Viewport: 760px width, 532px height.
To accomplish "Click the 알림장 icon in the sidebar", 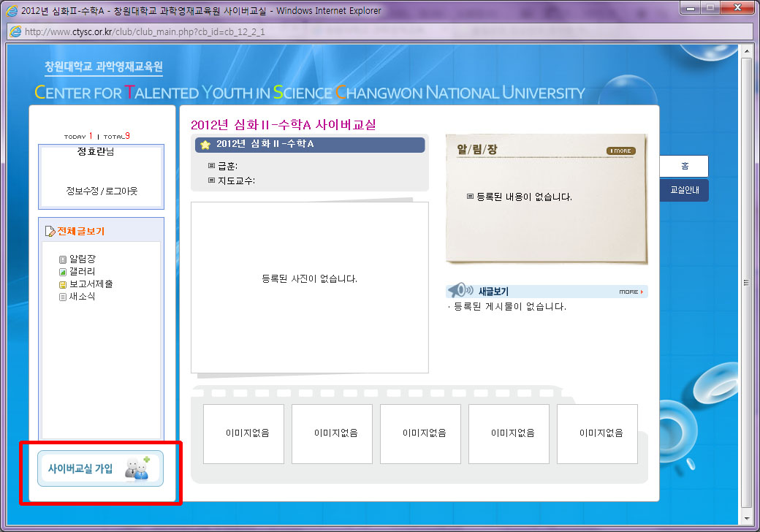I will (63, 259).
